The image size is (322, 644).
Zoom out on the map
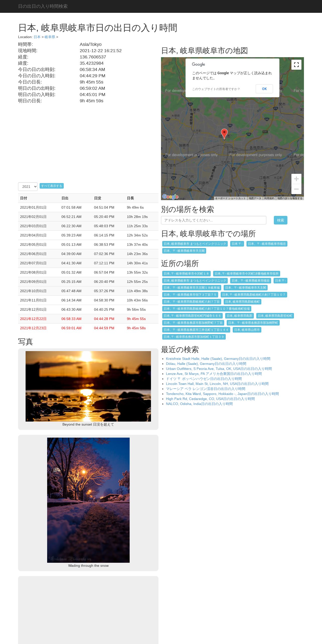pyautogui.click(x=296, y=189)
